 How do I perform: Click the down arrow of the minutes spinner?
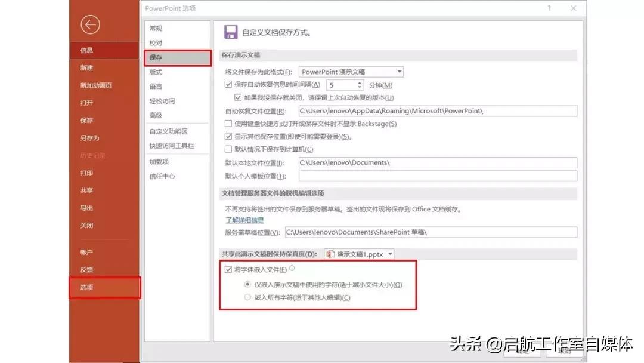(360, 88)
